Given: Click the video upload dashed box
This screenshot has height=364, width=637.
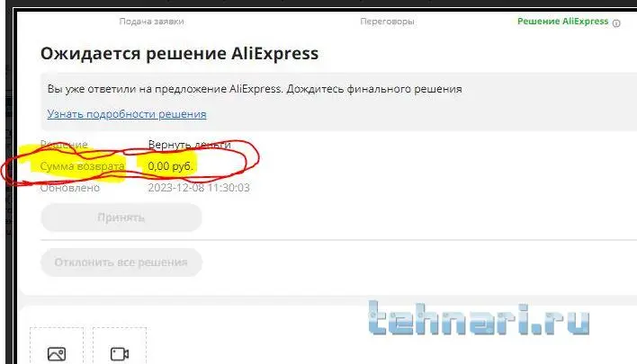Looking at the screenshot, I should tap(120, 345).
